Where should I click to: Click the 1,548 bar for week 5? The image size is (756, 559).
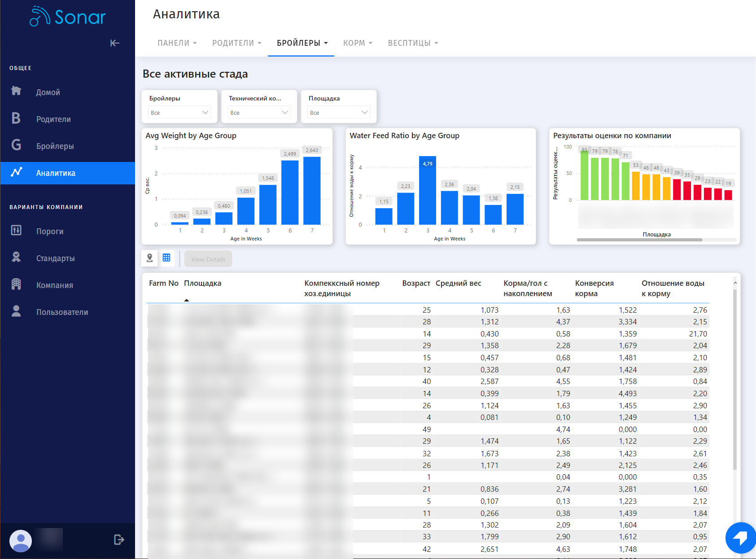tap(268, 205)
